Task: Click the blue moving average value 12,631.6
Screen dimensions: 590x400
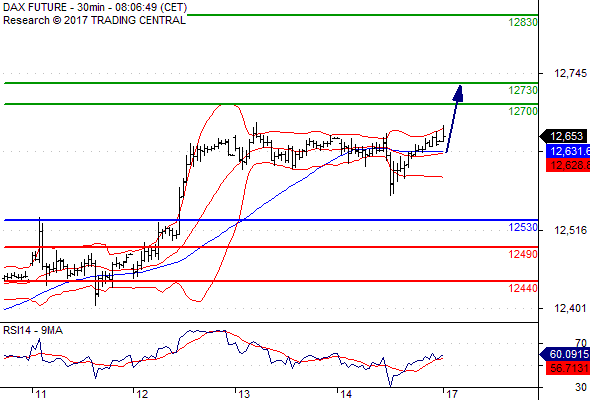Action: (x=568, y=151)
